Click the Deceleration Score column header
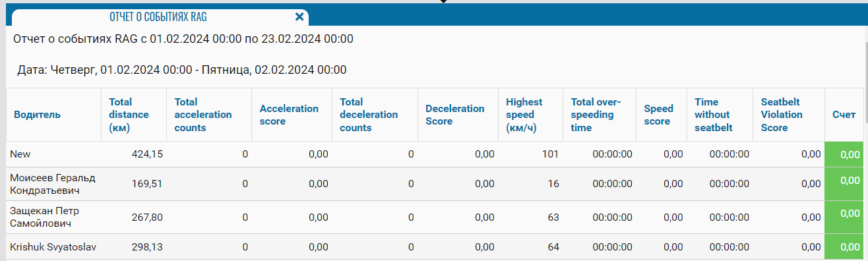The width and height of the screenshot is (868, 261). pos(455,115)
